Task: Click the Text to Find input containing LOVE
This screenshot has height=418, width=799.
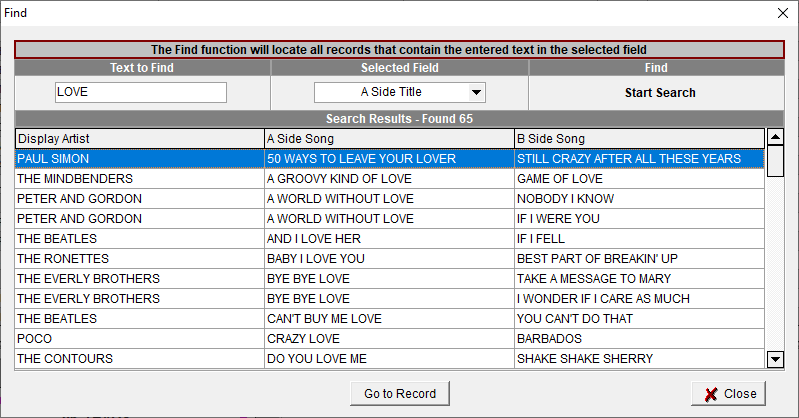Action: 141,92
